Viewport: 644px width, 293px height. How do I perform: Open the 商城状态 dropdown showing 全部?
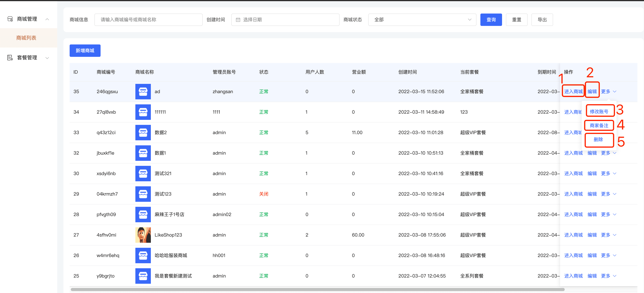tap(422, 20)
